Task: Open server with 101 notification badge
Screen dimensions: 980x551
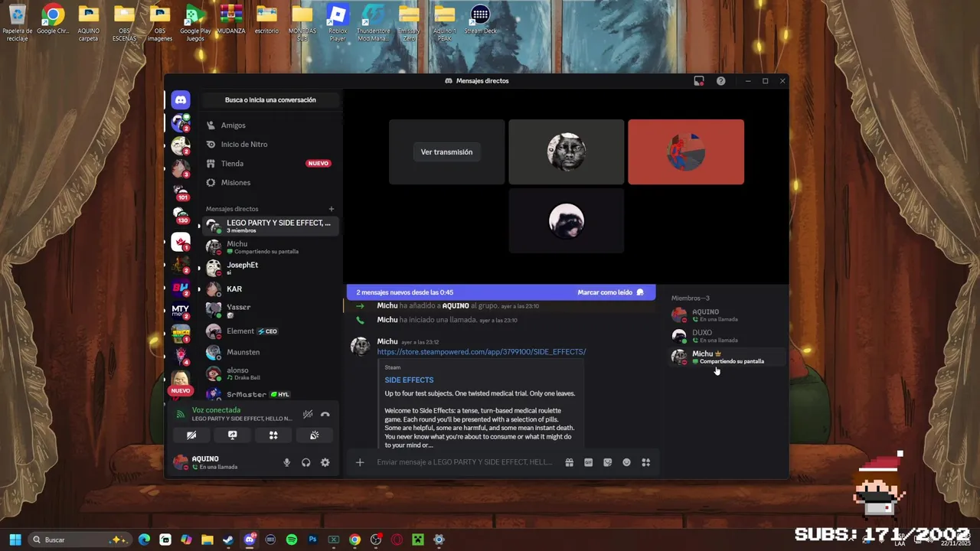Action: pos(181,193)
